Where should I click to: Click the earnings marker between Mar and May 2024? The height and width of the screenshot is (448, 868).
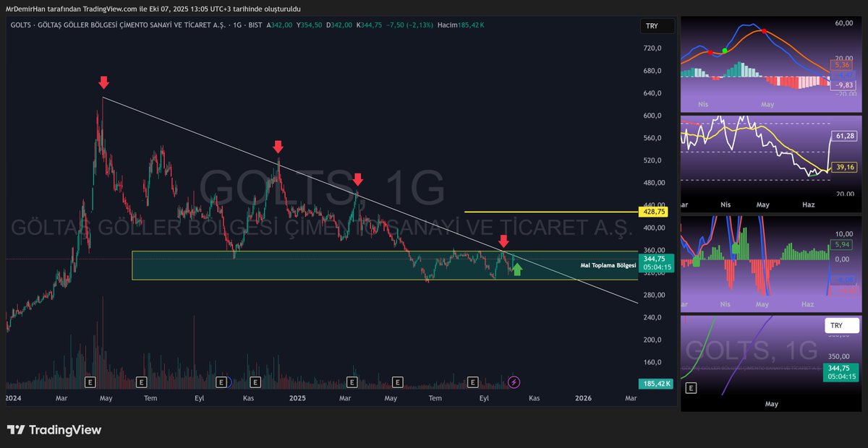90,382
